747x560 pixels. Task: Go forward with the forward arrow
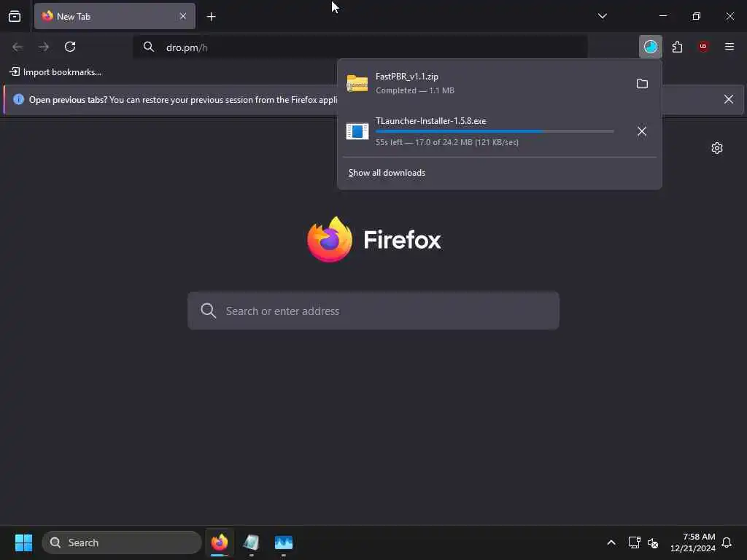pyautogui.click(x=43, y=47)
